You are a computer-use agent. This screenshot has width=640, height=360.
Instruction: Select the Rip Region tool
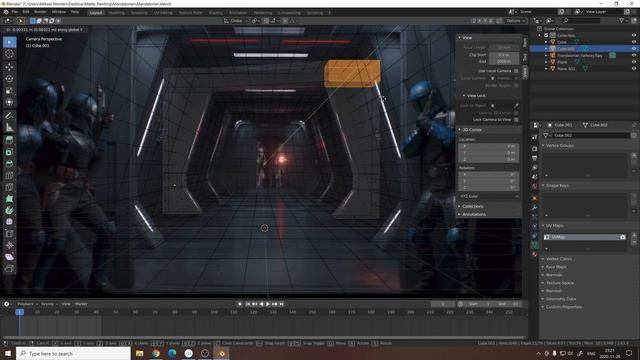point(9,269)
